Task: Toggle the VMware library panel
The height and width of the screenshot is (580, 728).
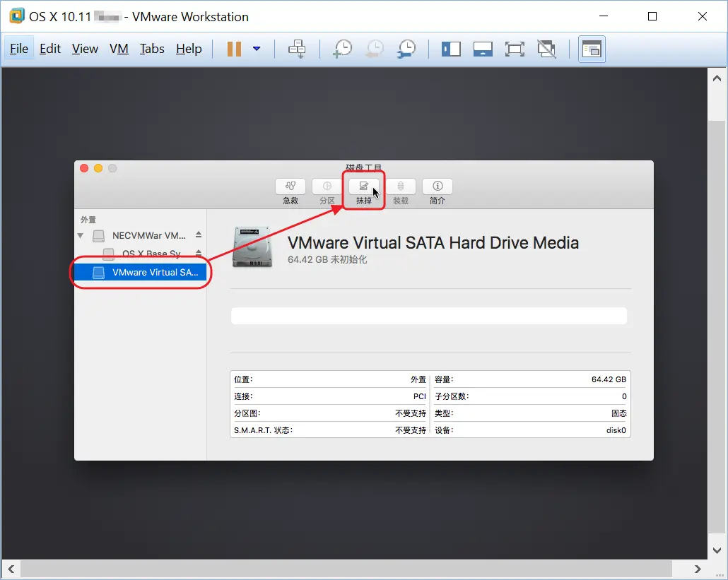Action: [450, 49]
